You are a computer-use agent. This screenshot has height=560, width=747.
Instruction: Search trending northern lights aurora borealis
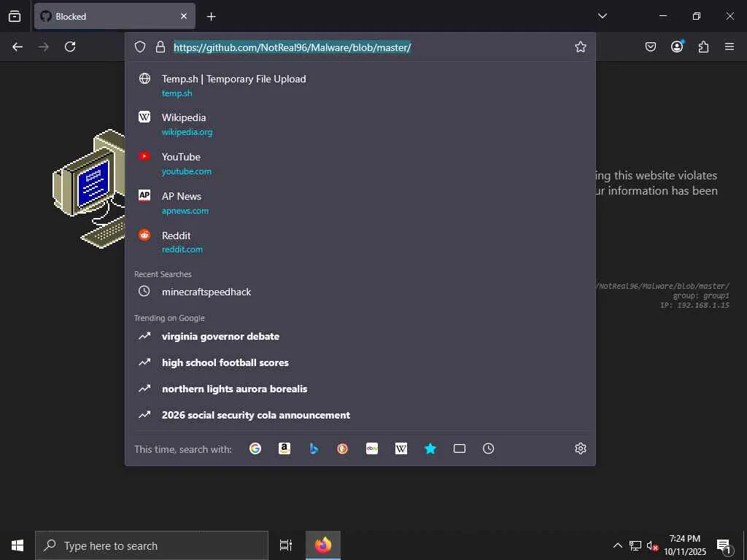(360, 389)
